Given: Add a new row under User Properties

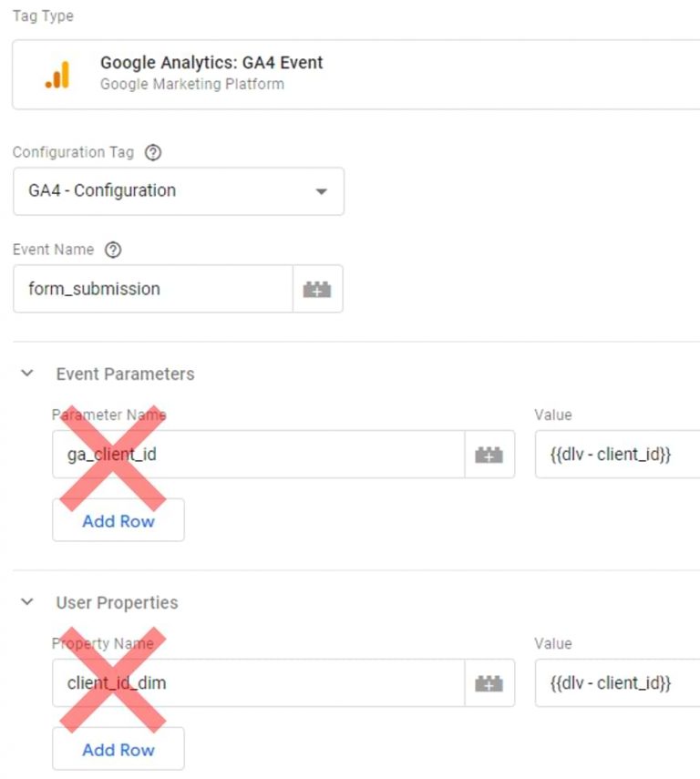Looking at the screenshot, I should point(118,749).
